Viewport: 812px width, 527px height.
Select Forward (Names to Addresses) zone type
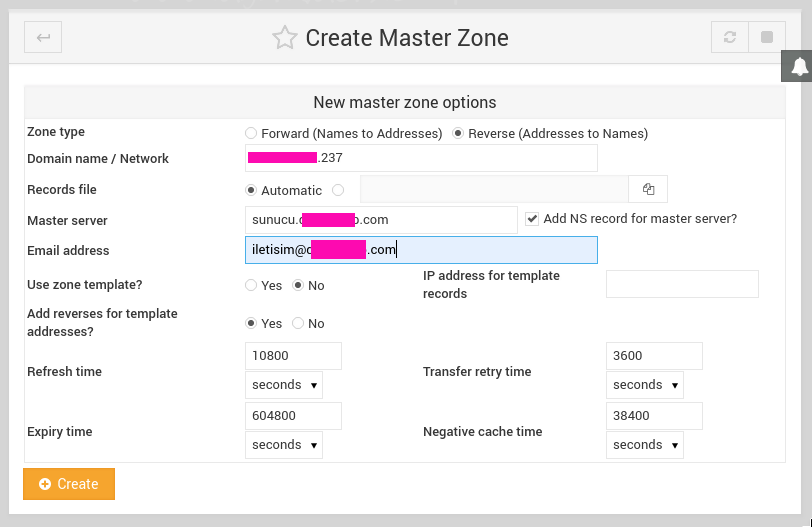(x=252, y=134)
